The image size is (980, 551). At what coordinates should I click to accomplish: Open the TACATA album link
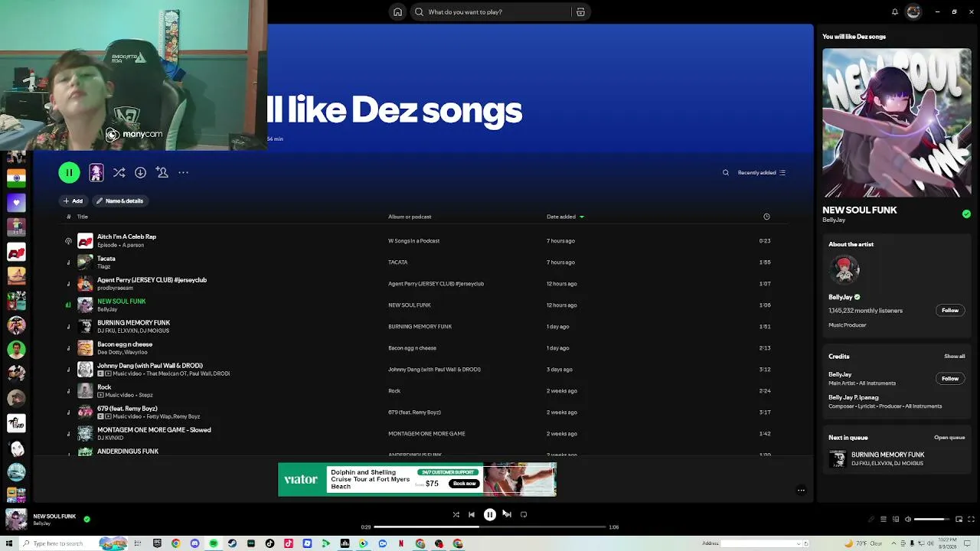398,262
